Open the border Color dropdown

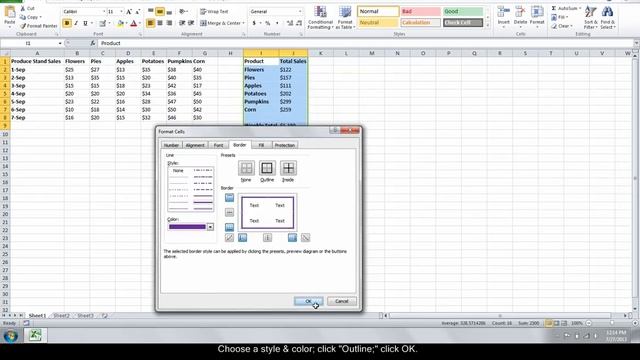pyautogui.click(x=210, y=227)
